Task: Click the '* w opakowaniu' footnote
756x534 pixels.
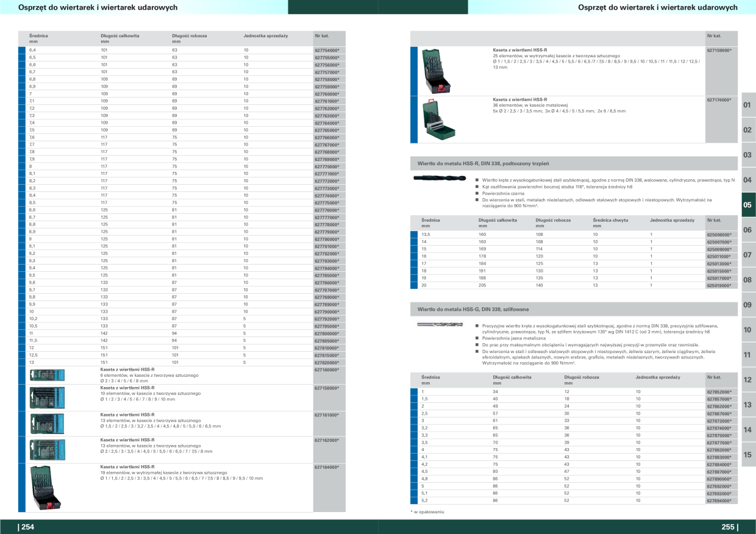Action: tap(427, 511)
